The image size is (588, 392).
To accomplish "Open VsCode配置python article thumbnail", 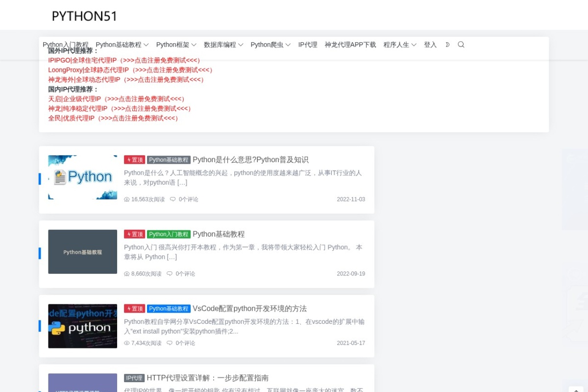I will (82, 326).
